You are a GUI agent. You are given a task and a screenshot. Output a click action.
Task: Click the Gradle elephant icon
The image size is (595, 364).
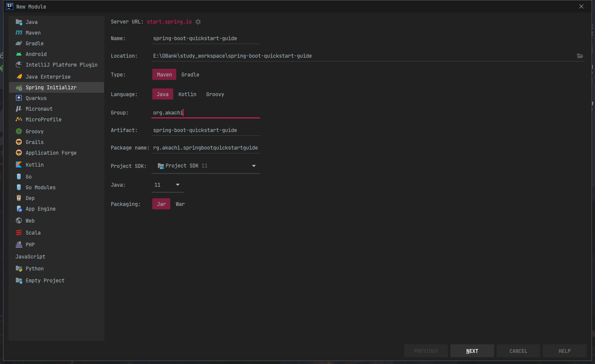pos(19,43)
